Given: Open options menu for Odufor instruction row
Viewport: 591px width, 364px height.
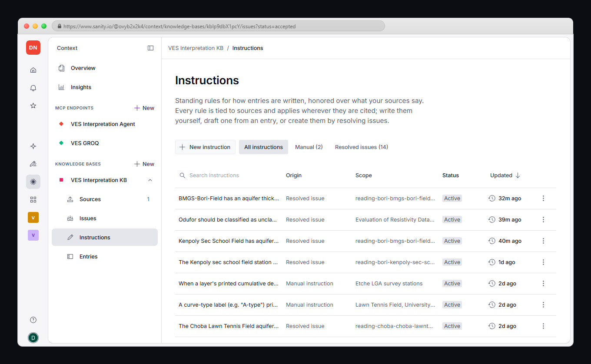Looking at the screenshot, I should tap(543, 220).
